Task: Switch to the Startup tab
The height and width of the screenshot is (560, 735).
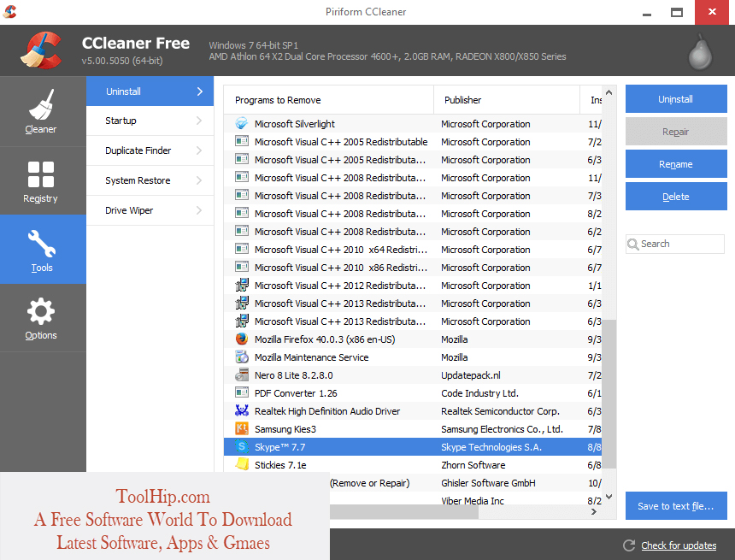Action: [150, 121]
